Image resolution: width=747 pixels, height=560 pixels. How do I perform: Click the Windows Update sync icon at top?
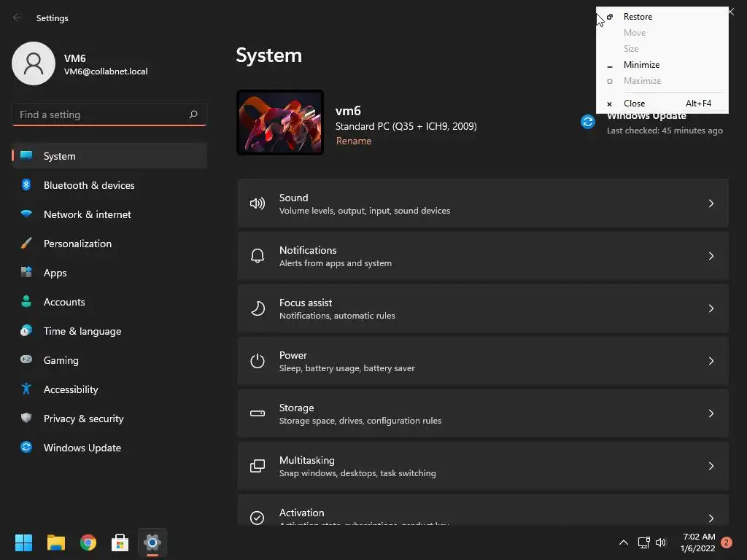588,122
